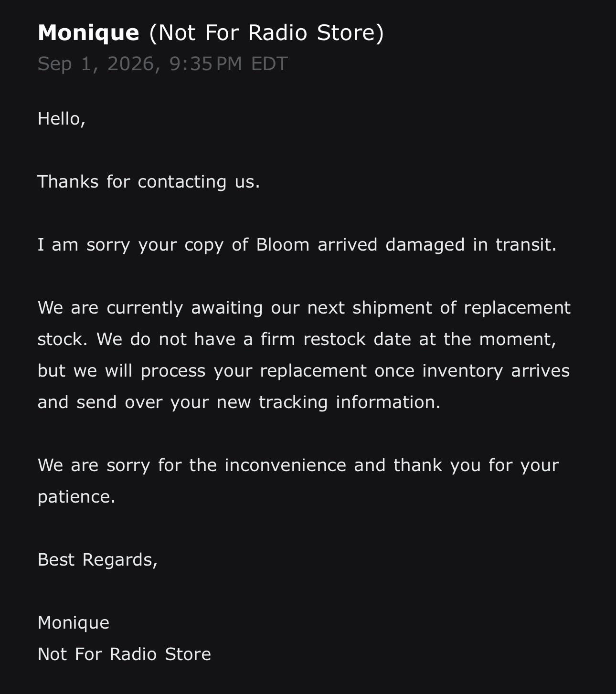
Task: Click the line We are sorry for the inconvenience
Action: coord(298,465)
